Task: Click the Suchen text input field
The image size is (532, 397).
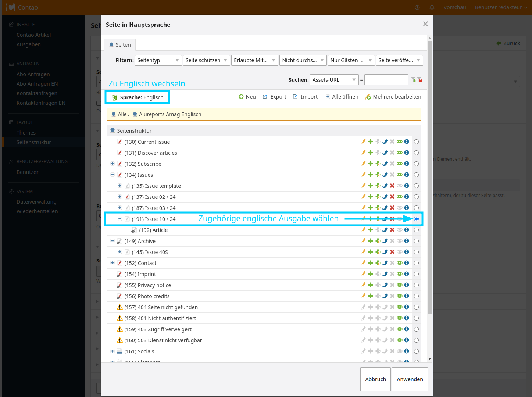Action: 386,80
